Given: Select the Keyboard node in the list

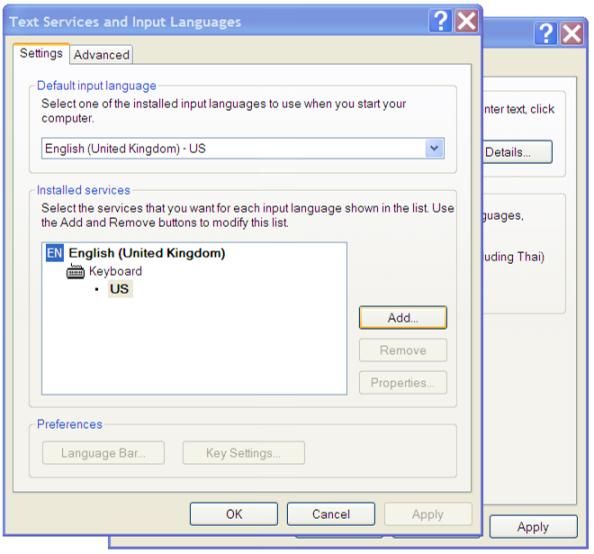Looking at the screenshot, I should click(x=116, y=271).
